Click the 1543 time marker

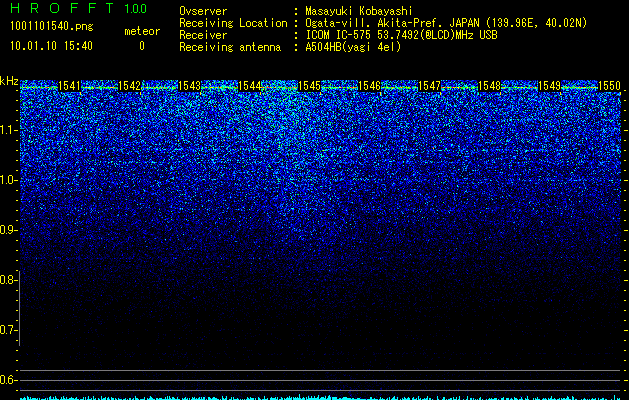[x=189, y=86]
